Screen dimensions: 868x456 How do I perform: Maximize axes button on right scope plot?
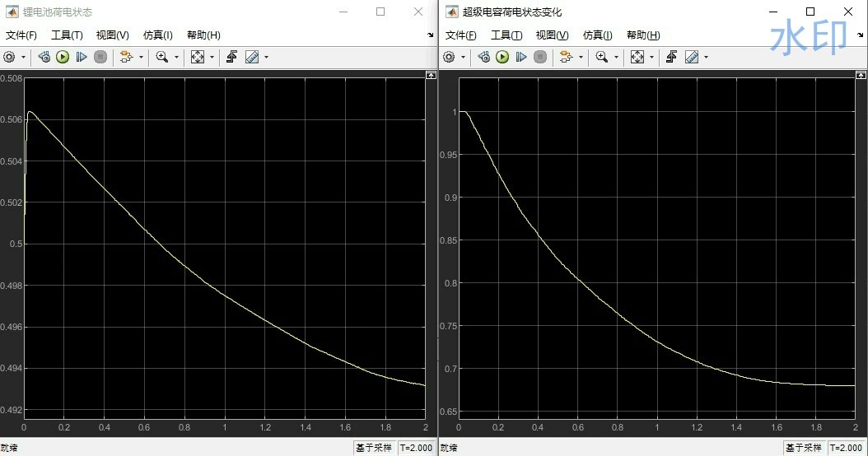pos(861,75)
